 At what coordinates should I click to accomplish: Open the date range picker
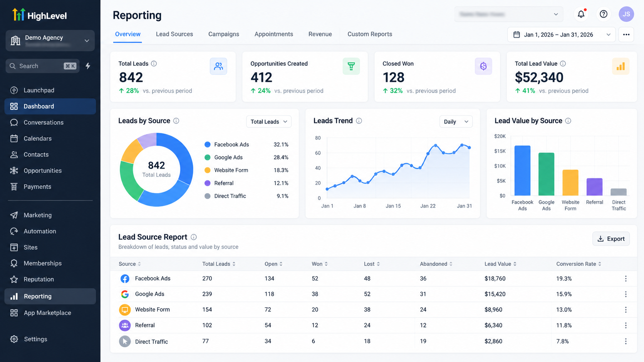coord(561,35)
